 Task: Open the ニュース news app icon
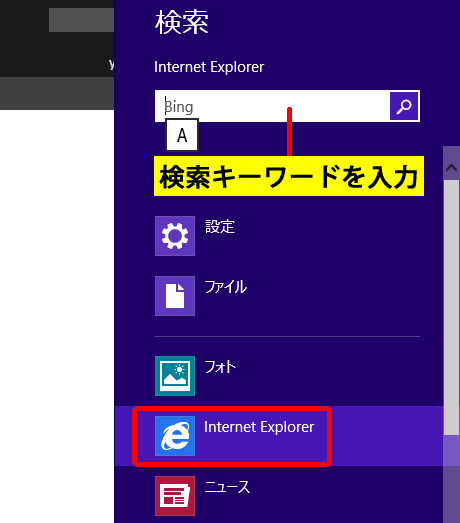pos(175,496)
